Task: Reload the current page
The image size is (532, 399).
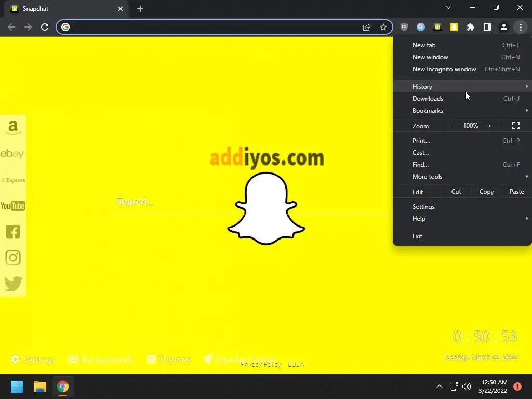Action: tap(45, 27)
